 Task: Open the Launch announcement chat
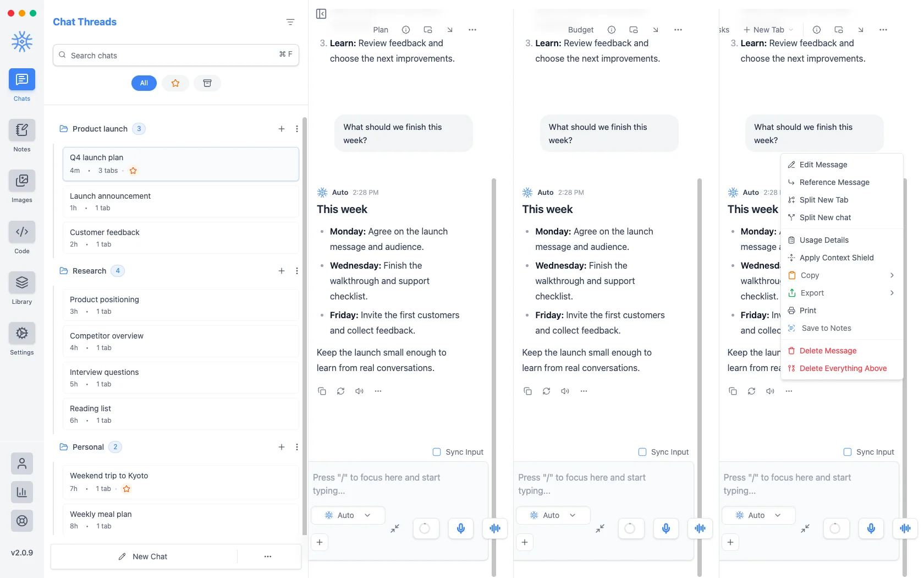click(181, 201)
